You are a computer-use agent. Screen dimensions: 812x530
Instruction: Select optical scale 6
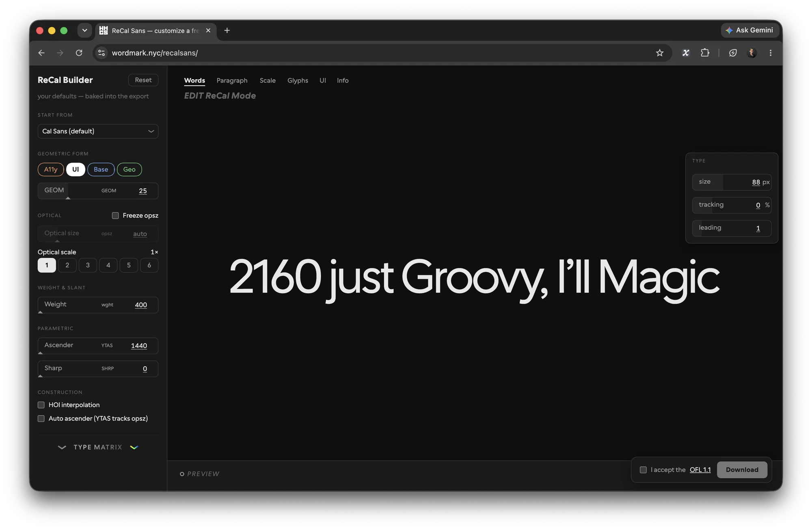tap(149, 265)
